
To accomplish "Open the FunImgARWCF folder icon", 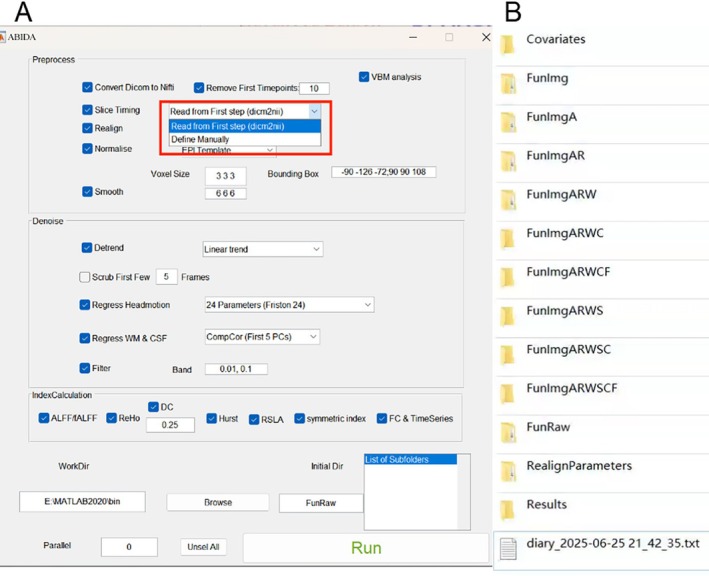I will click(508, 278).
